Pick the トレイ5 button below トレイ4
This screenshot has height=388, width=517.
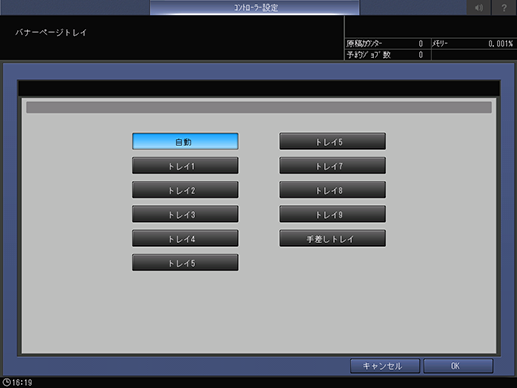click(185, 263)
